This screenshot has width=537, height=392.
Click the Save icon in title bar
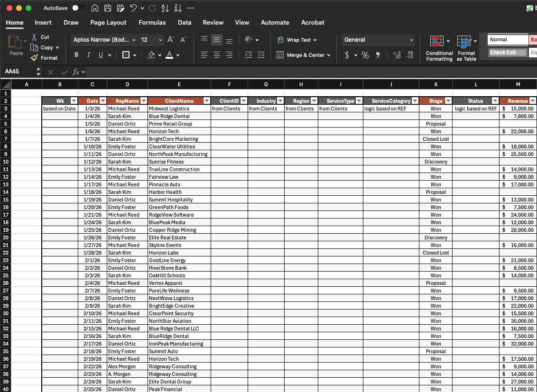click(108, 8)
